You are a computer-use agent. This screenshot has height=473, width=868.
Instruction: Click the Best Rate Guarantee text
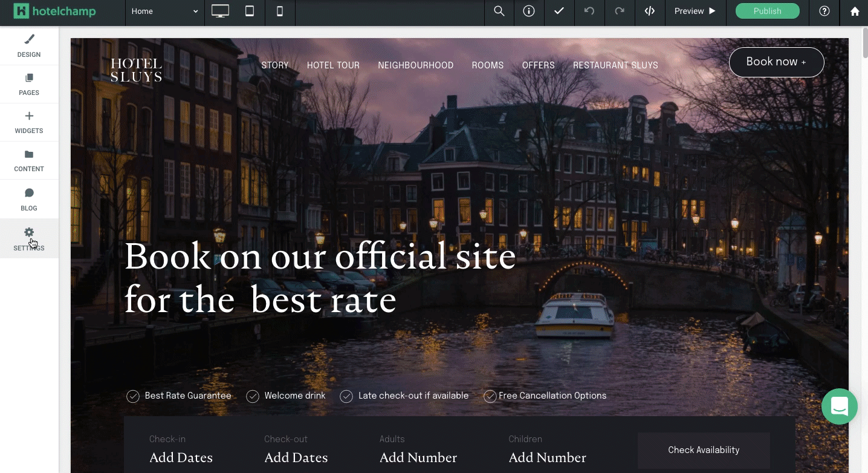(188, 396)
